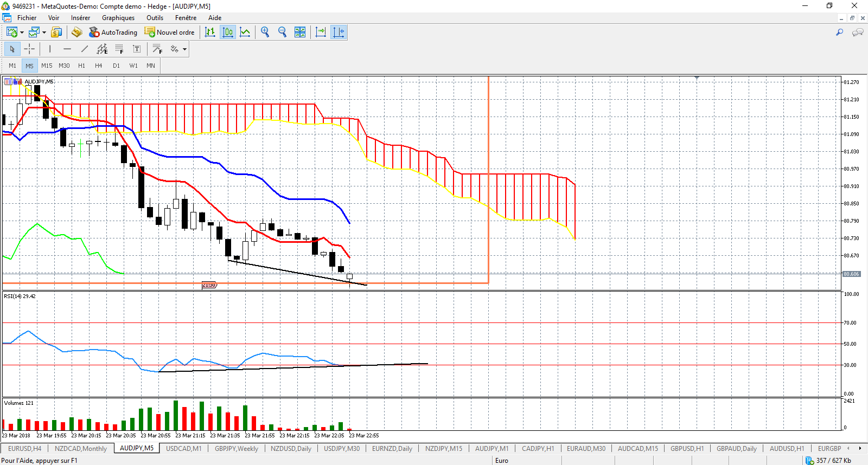Open the Market Watch dollar icon
The image size is (868, 465).
[56, 33]
